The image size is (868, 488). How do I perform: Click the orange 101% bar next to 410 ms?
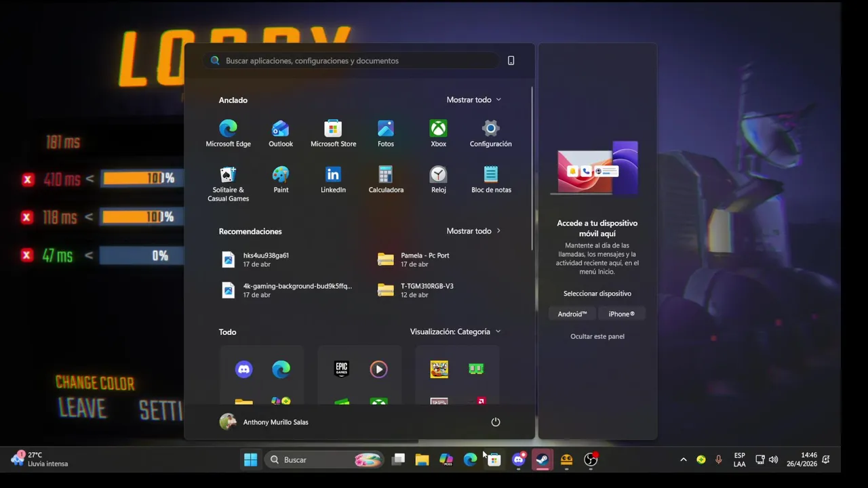pyautogui.click(x=142, y=178)
